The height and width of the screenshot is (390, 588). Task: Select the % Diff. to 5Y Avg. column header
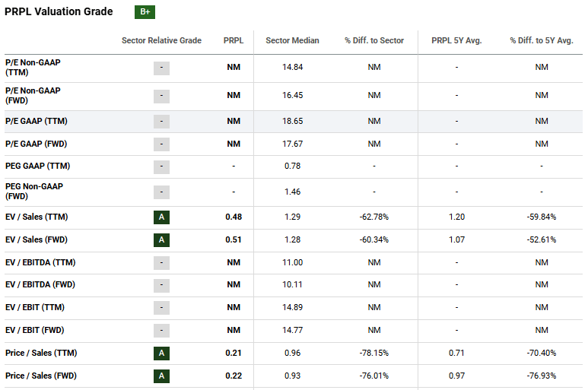[x=541, y=40]
